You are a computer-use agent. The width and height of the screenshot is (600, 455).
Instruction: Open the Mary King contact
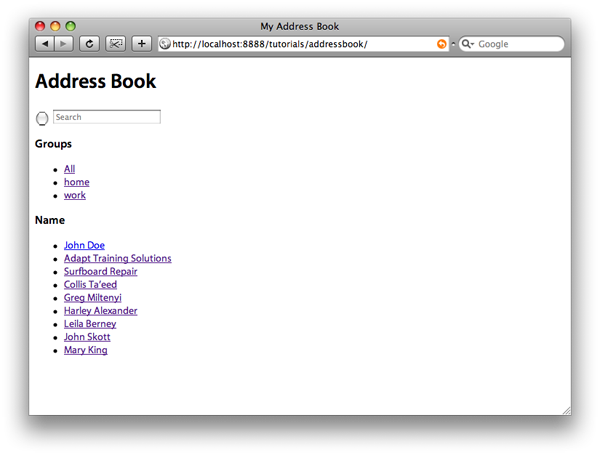tap(85, 350)
